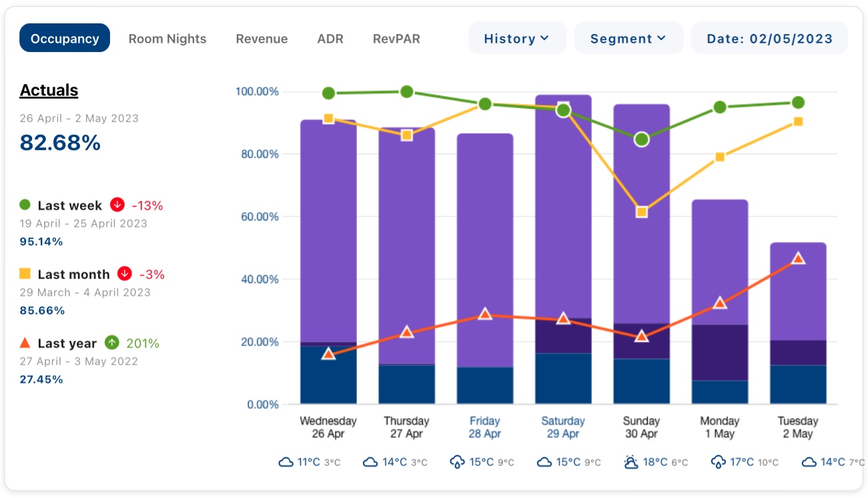Select the orange triangle marker on Monday
The image size is (868, 498).
tap(720, 302)
